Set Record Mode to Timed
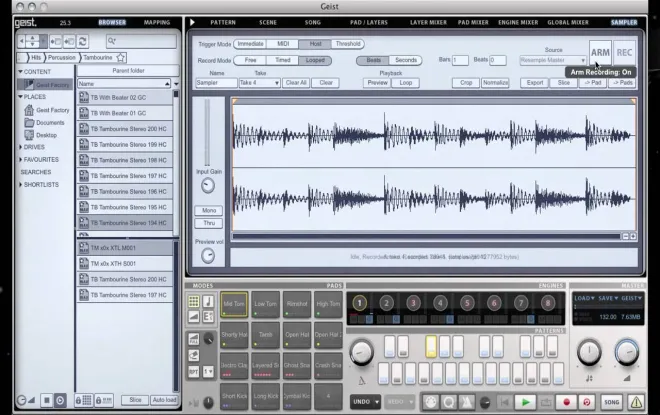Image resolution: width=660 pixels, height=415 pixels. [282, 60]
